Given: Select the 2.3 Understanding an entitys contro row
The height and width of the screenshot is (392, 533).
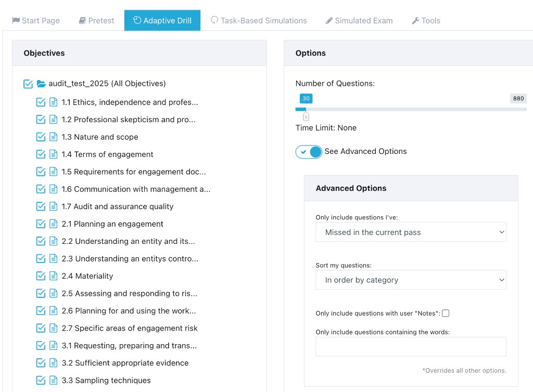Looking at the screenshot, I should (130, 258).
